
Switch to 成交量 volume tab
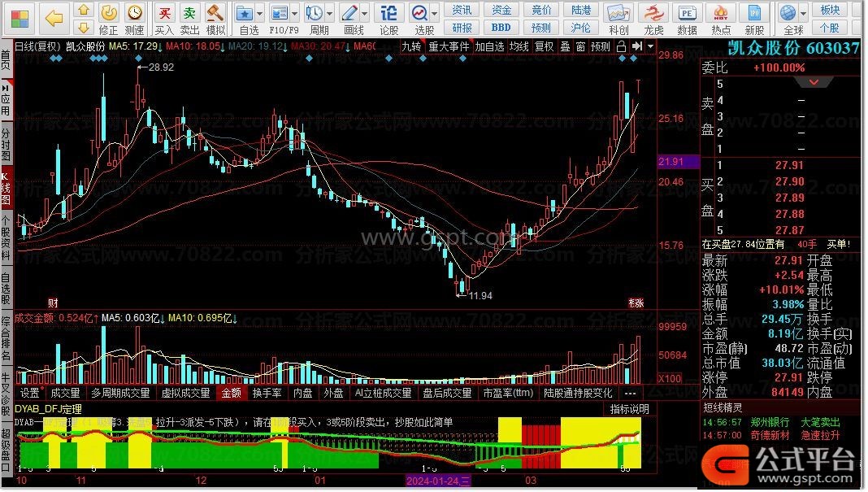coord(65,393)
